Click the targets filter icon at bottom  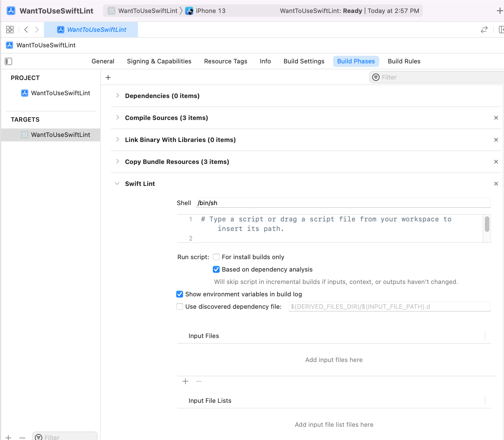tap(39, 437)
